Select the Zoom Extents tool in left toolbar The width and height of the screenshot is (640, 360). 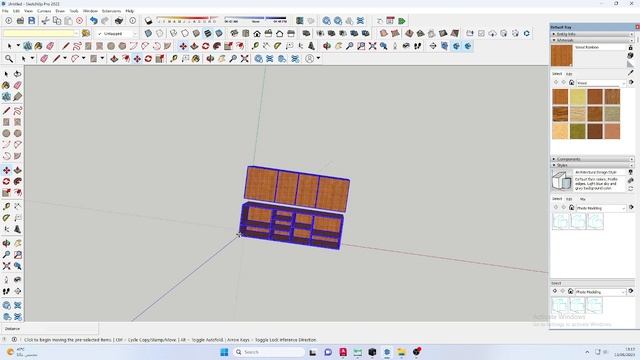coord(6,266)
